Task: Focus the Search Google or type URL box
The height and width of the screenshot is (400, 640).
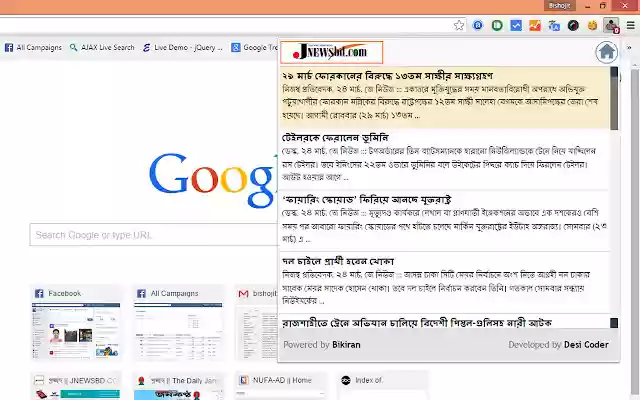Action: [153, 235]
